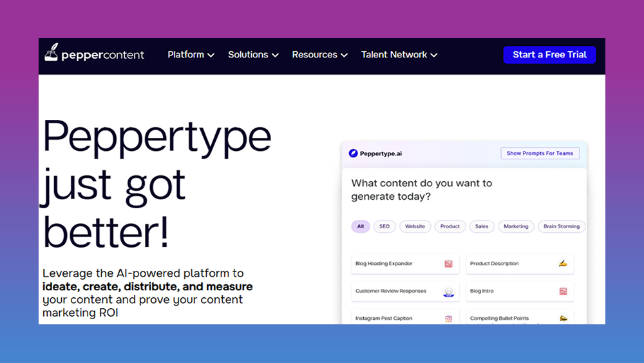Click the Blog Intro red icon
Image resolution: width=644 pixels, height=363 pixels.
coord(563,291)
